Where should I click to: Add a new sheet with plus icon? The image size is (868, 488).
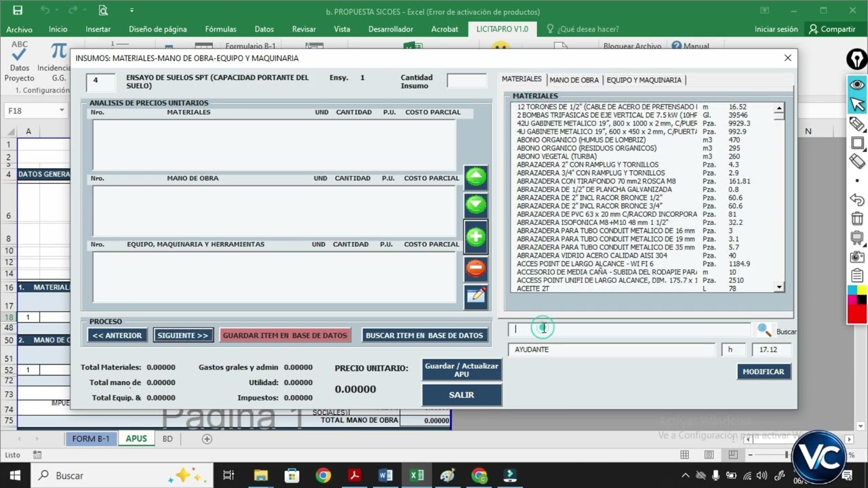click(208, 439)
